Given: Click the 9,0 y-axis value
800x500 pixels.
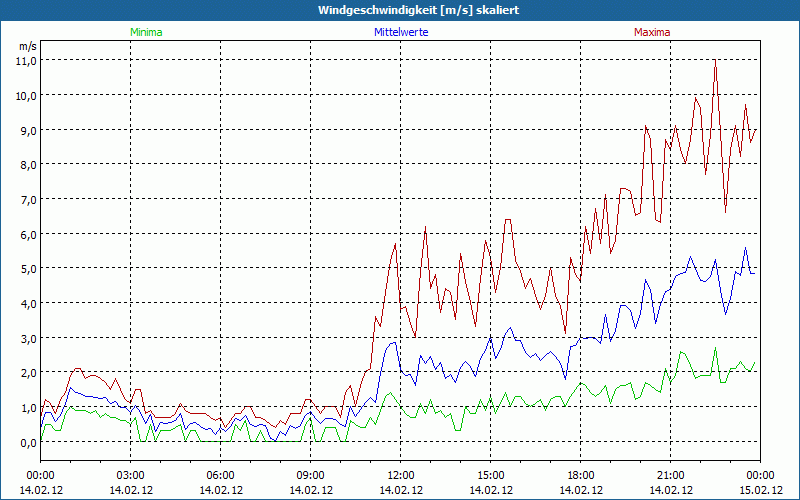Looking at the screenshot, I should tap(29, 130).
